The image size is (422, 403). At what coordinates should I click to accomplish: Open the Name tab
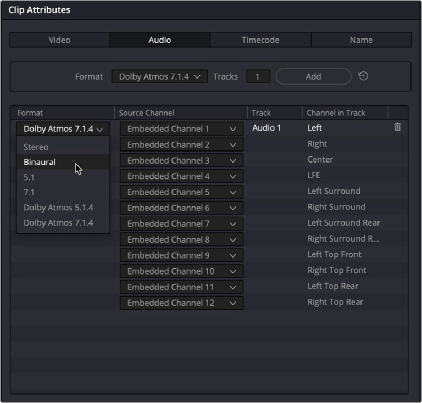(361, 40)
